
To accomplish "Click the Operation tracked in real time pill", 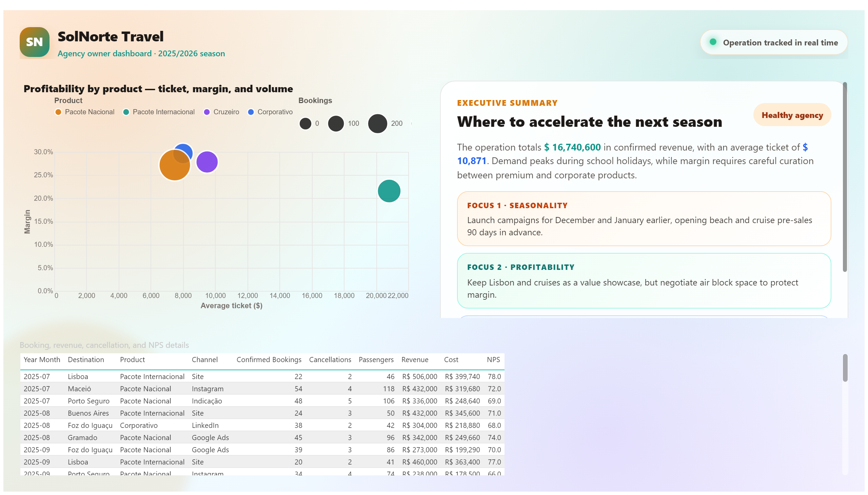I will point(773,42).
